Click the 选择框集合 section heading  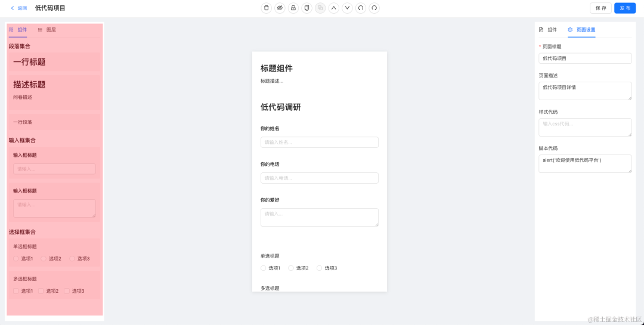click(22, 232)
